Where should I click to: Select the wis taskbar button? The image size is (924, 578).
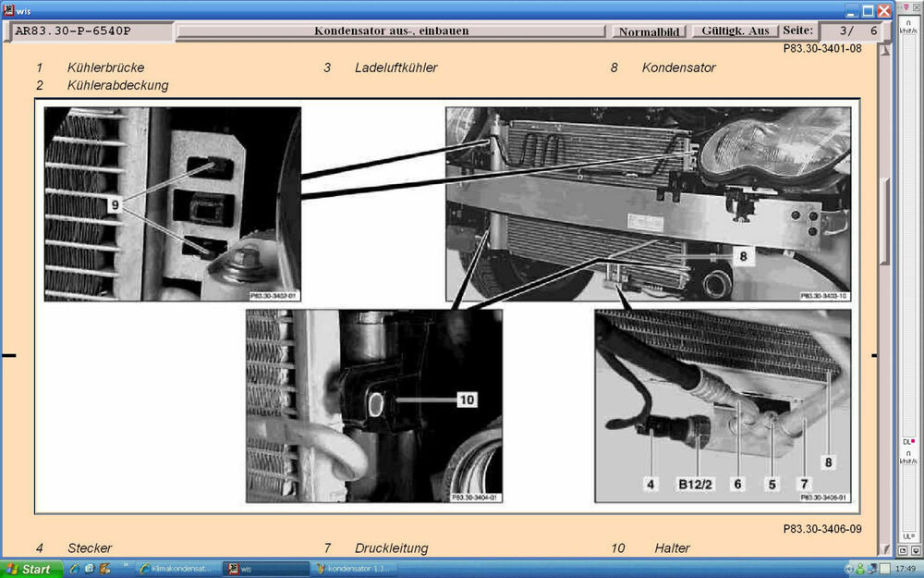(x=266, y=569)
